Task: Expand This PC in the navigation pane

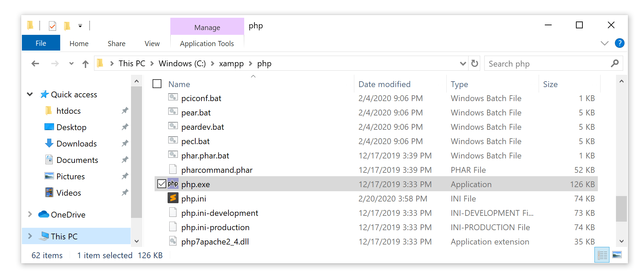Action: (29, 236)
